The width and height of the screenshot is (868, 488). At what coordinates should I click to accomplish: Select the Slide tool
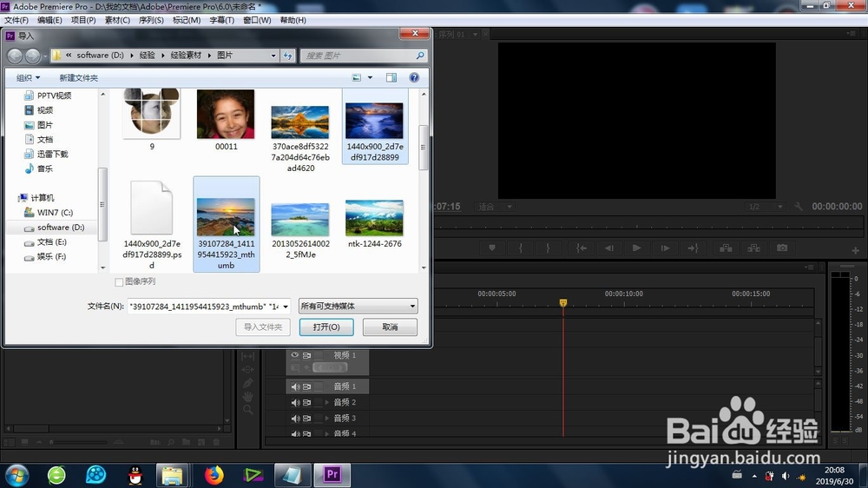(248, 369)
